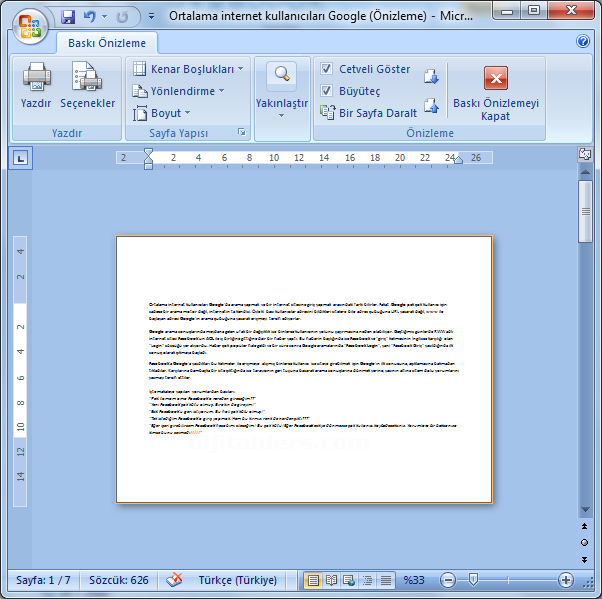The height and width of the screenshot is (599, 602).
Task: Click the %33 zoom level button
Action: point(414,580)
